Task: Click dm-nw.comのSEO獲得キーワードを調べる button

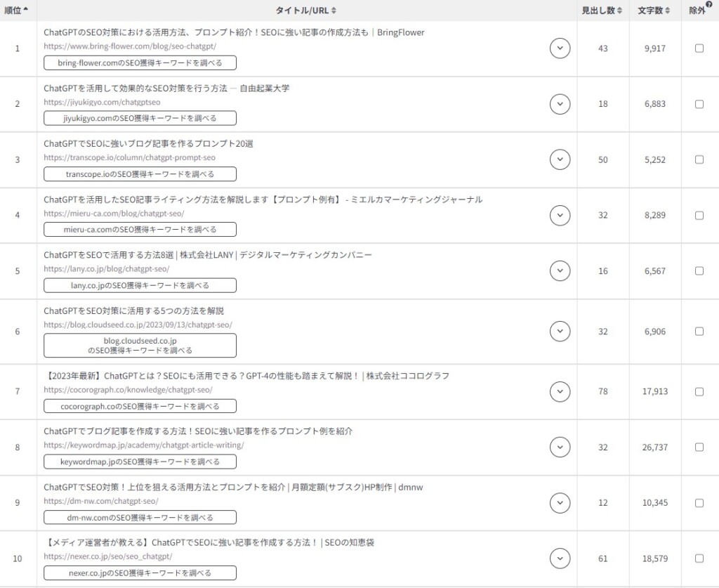Action: point(140,517)
